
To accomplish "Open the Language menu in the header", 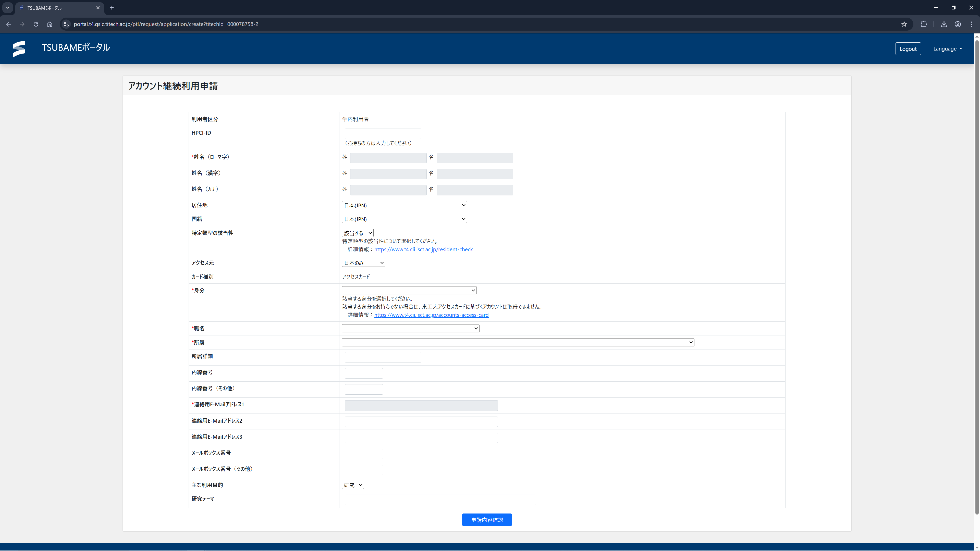I will coord(947,49).
